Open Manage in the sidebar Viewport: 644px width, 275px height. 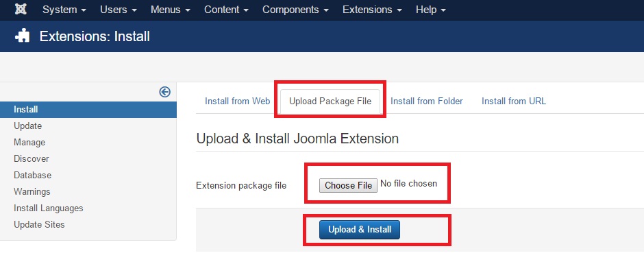coord(29,142)
